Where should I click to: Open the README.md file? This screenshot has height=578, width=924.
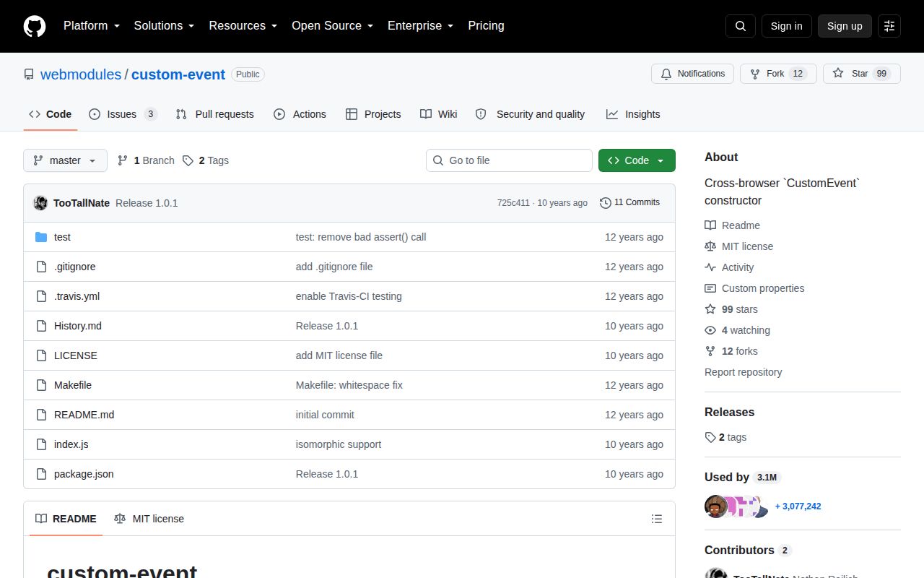click(84, 415)
